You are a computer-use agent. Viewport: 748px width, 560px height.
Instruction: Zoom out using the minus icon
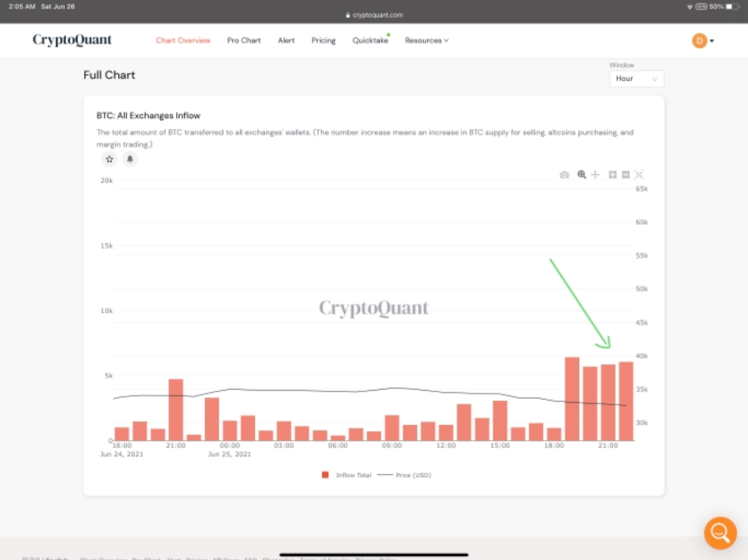click(625, 175)
